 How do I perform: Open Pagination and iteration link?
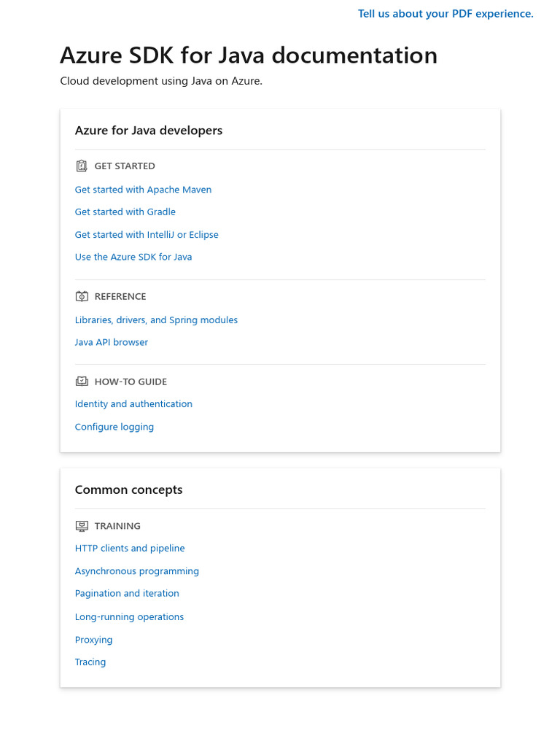point(127,594)
